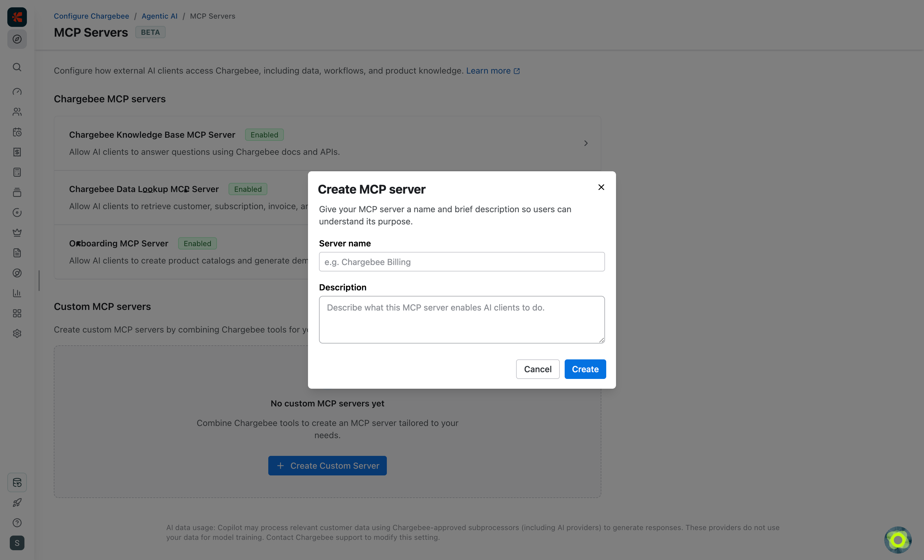924x560 pixels.
Task: Open the help question mark icon
Action: pyautogui.click(x=17, y=523)
